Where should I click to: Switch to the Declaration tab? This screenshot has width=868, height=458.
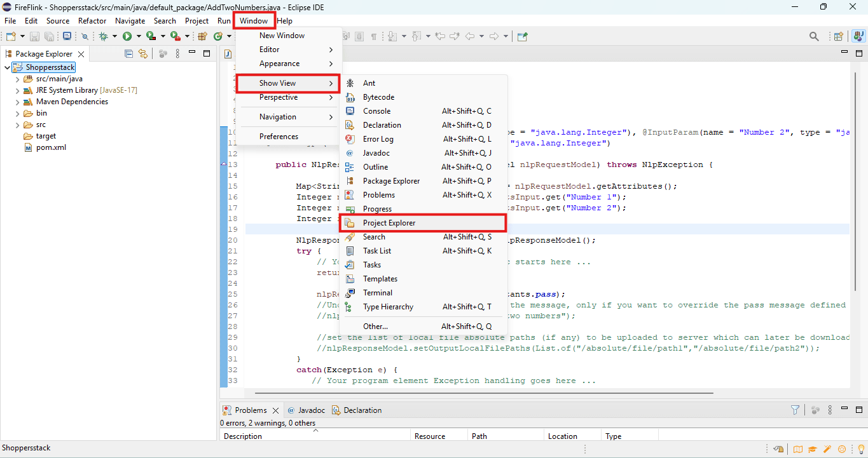357,410
